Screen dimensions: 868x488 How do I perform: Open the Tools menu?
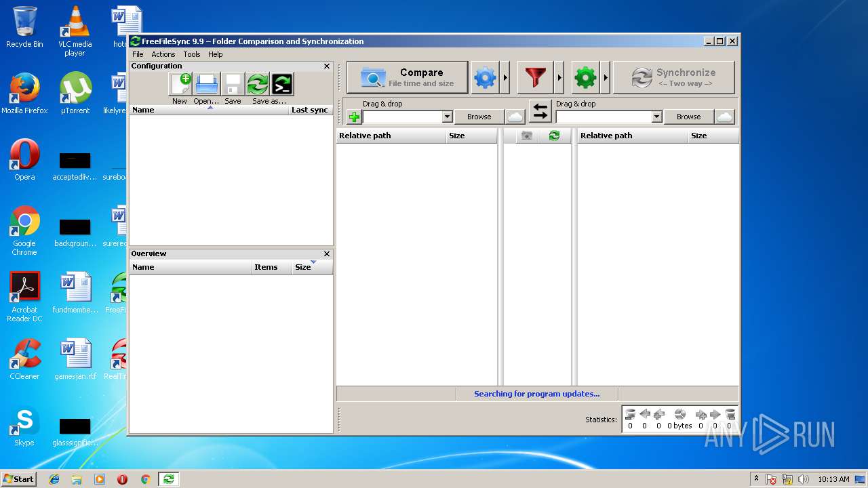(192, 54)
